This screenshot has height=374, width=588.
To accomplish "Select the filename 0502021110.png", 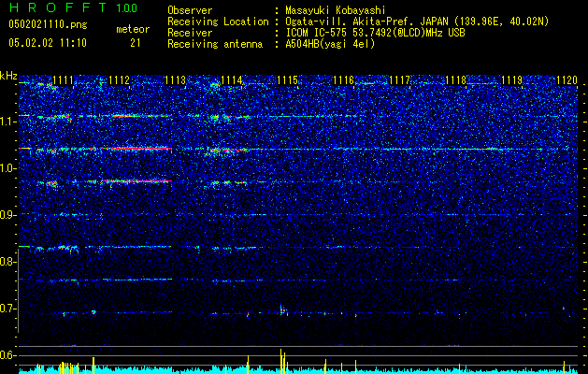I will click(48, 25).
